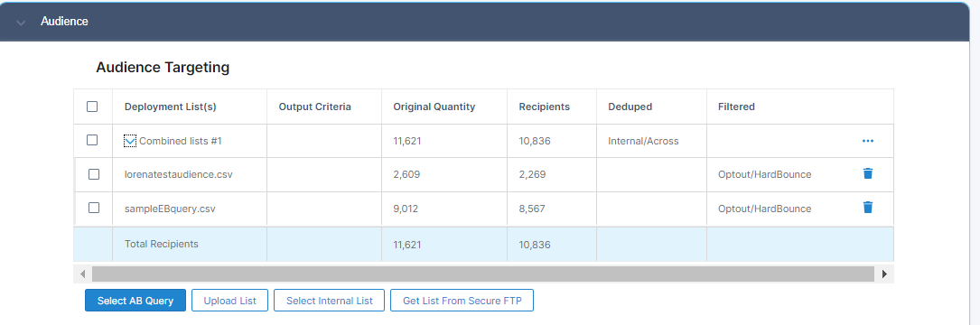
Task: Check the sampleEBquery.csv checkbox
Action: (94, 209)
